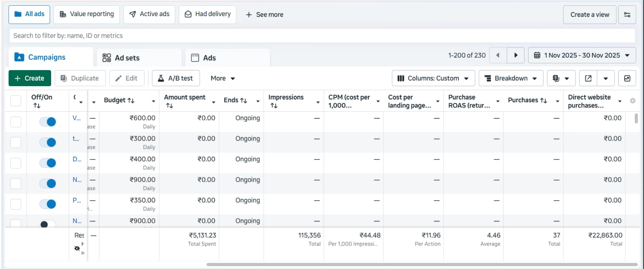Open the date range 1 Nov–30 Nov picker
The image size is (644, 269).
point(582,55)
